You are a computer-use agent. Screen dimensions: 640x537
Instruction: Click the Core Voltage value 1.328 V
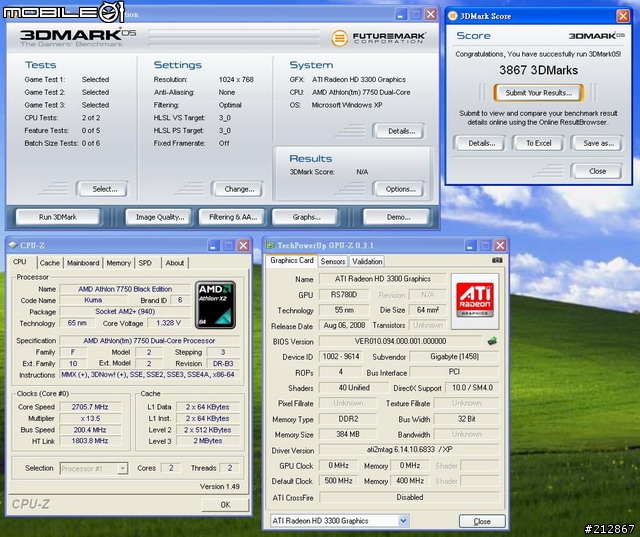(168, 323)
